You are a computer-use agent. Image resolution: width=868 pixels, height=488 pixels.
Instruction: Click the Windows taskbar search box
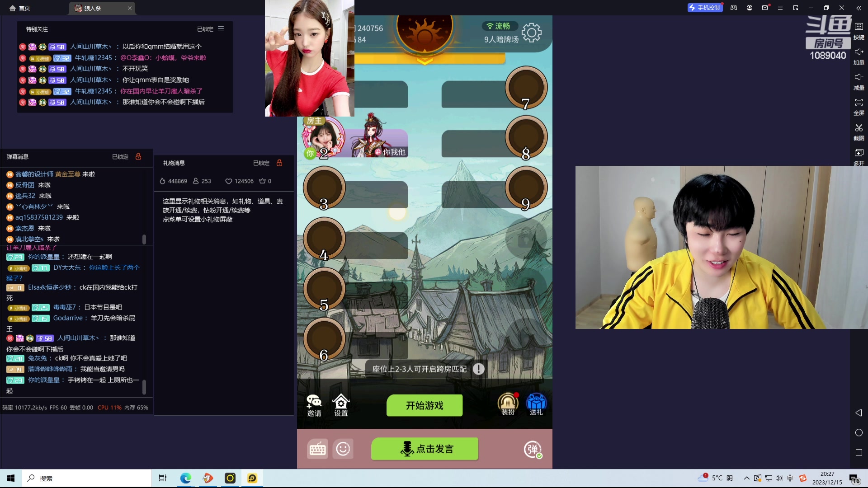point(87,478)
